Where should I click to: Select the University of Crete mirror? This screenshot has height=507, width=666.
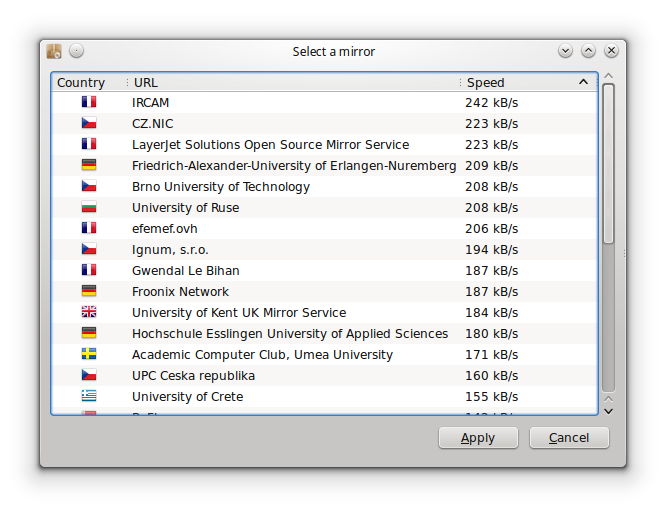[x=325, y=397]
